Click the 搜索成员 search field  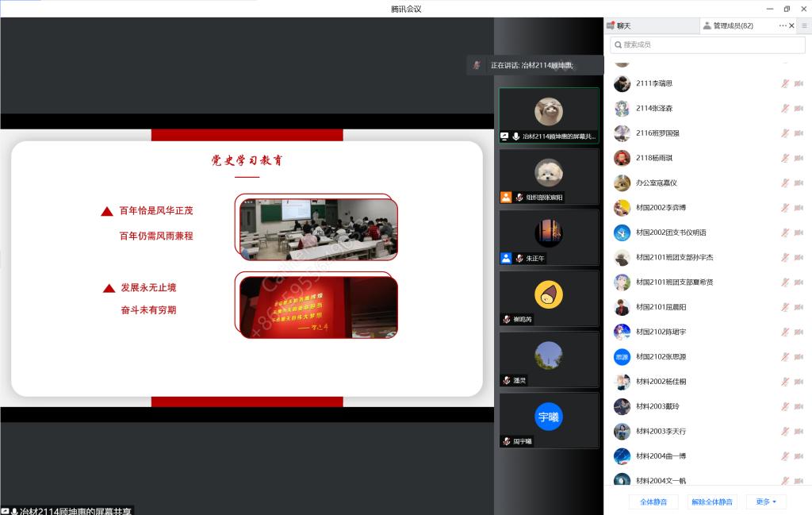point(707,45)
